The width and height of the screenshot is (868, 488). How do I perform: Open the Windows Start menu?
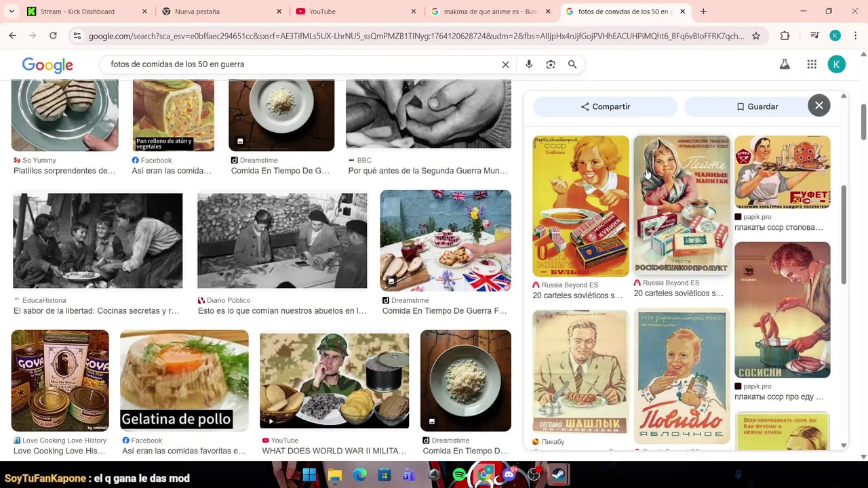[309, 474]
